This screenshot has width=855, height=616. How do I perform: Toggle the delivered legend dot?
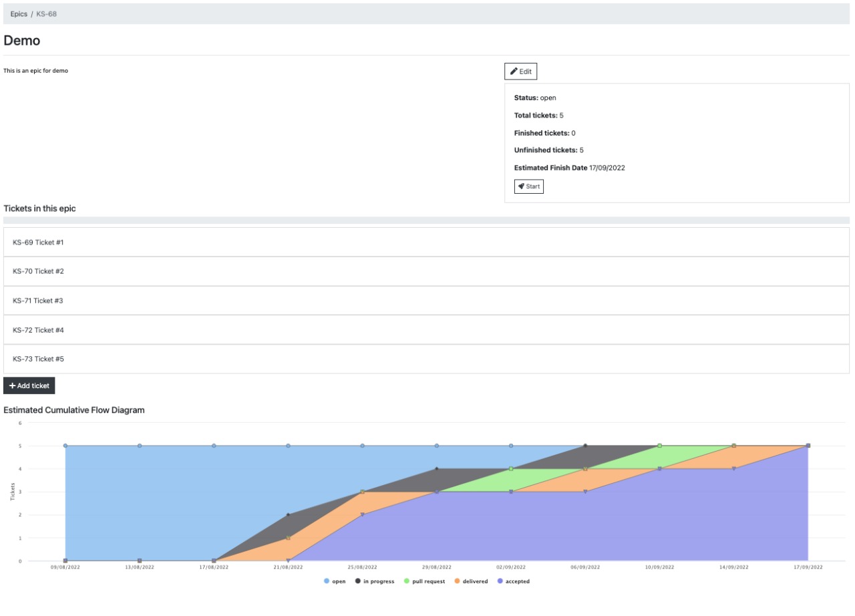458,581
